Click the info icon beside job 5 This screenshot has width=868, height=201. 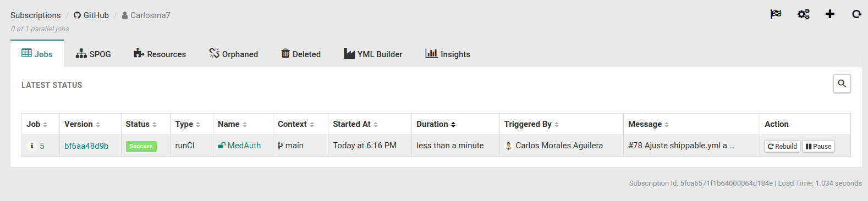pyautogui.click(x=32, y=146)
